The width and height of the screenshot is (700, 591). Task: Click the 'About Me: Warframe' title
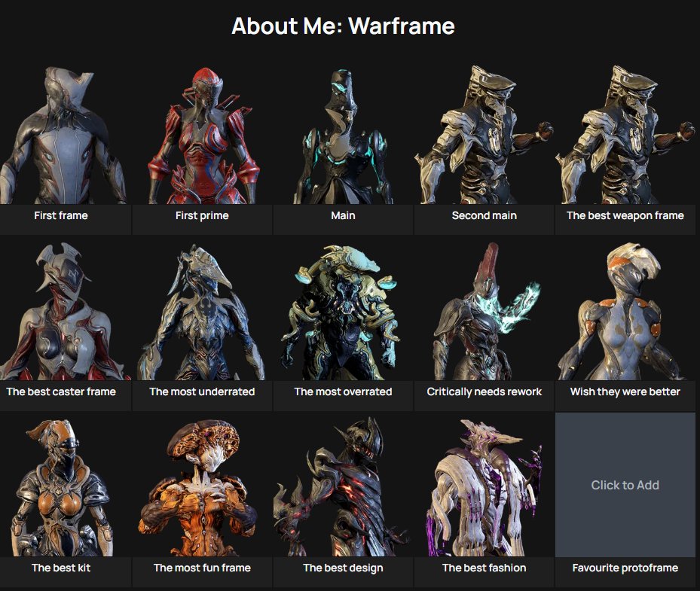(343, 26)
